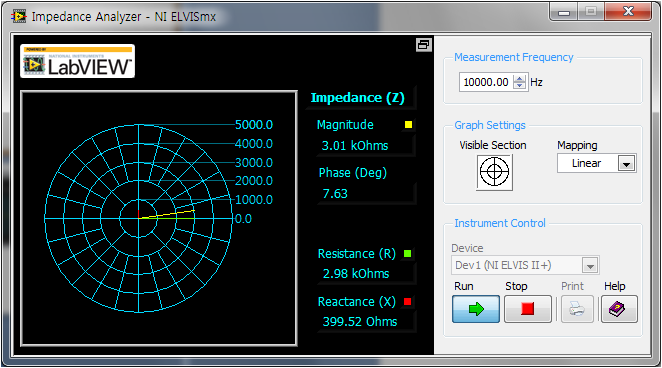
Task: Click the 2000.0 scale label
Action: point(254,181)
